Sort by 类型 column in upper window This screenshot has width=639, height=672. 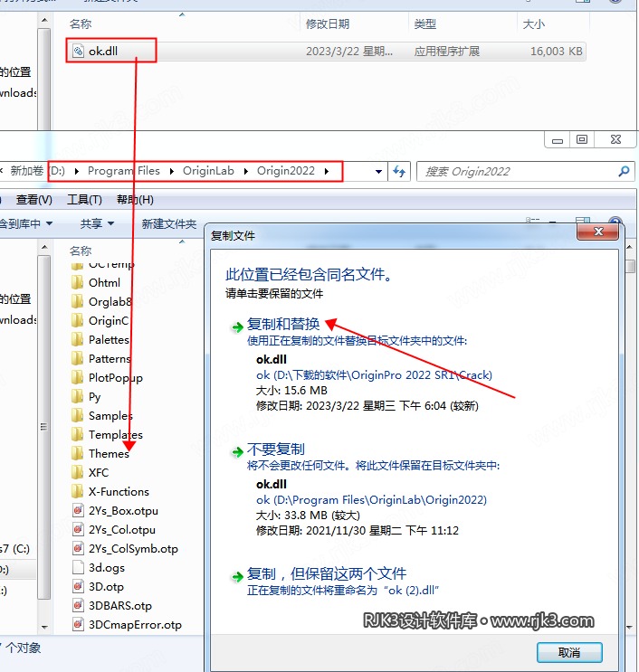(425, 24)
